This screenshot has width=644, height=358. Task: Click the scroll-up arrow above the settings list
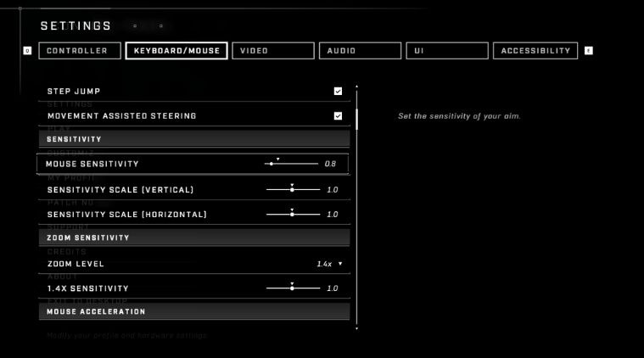(356, 86)
